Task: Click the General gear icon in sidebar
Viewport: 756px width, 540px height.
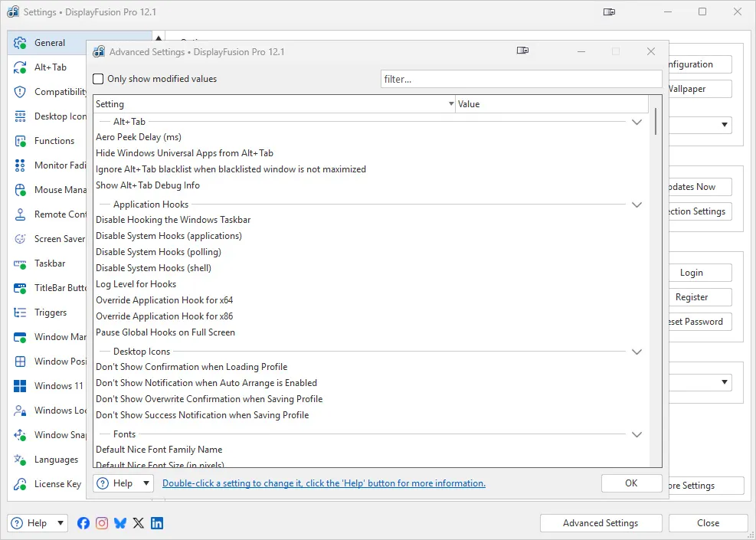Action: (x=20, y=43)
